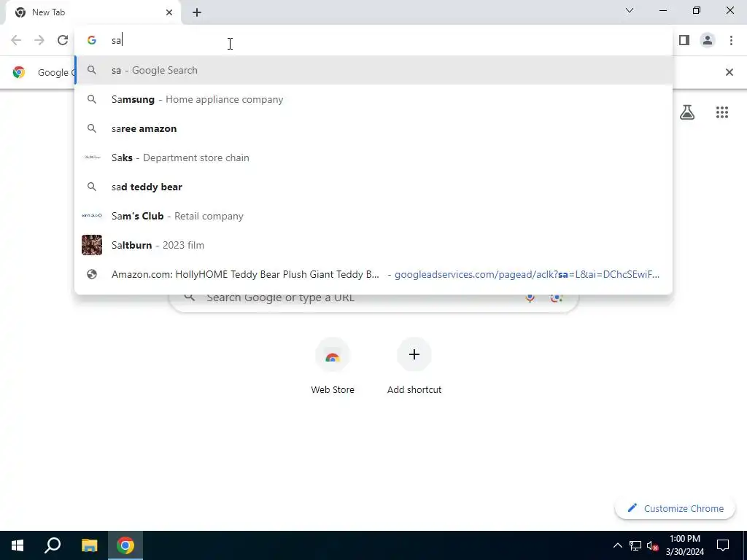Screen dimensions: 747x560
Task: Click the Sam's Club logo icon
Action: [x=92, y=216]
